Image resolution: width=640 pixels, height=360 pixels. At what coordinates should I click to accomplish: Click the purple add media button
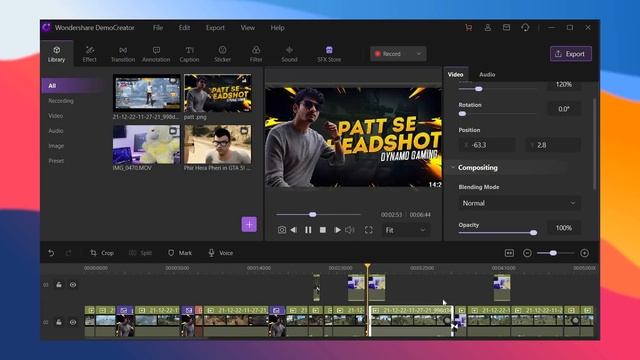[x=249, y=224]
